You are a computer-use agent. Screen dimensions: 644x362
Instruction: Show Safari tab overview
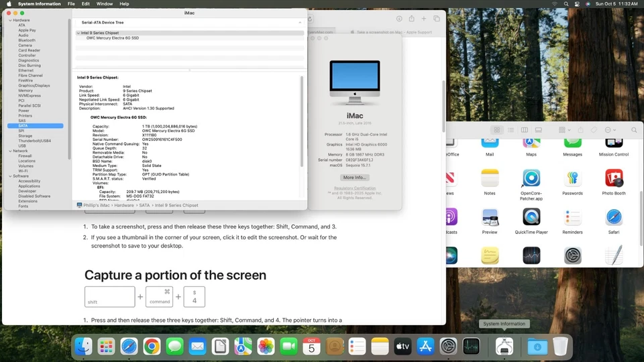[x=437, y=19]
